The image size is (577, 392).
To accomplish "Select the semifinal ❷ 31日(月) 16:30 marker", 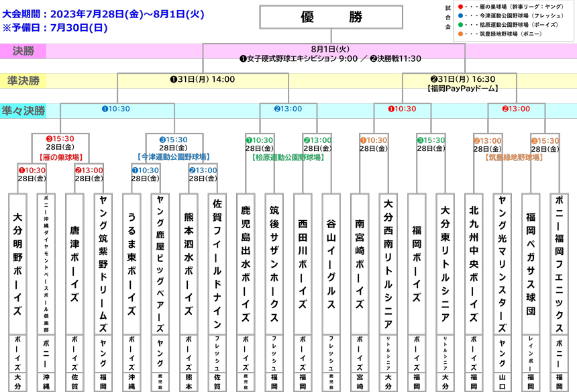I will coord(461,79).
